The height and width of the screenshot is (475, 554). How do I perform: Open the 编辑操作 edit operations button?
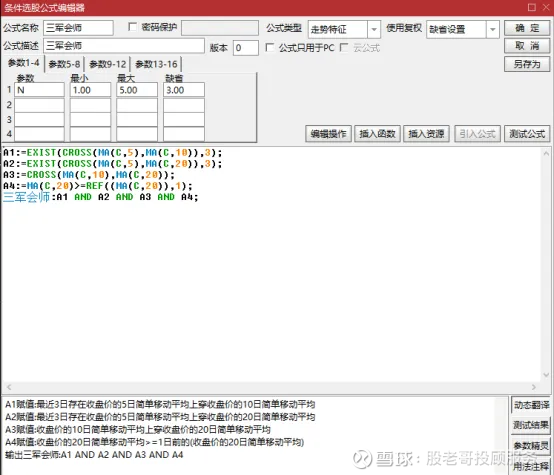(328, 134)
